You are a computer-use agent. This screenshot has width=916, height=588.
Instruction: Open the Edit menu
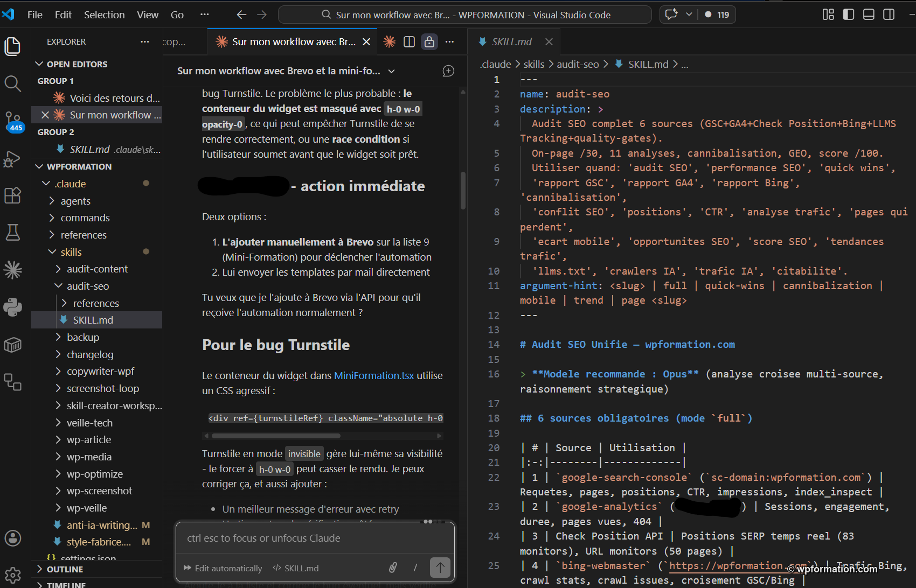point(63,15)
